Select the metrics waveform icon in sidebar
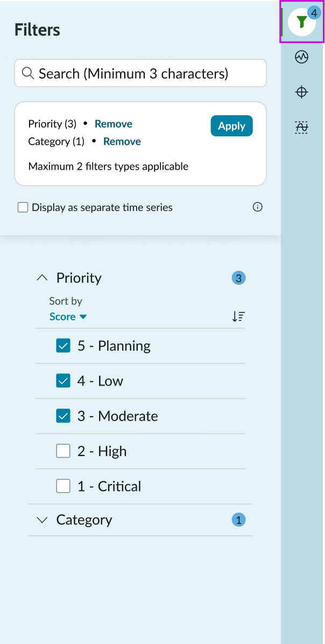Screen dimensions: 325x644 pos(301,57)
